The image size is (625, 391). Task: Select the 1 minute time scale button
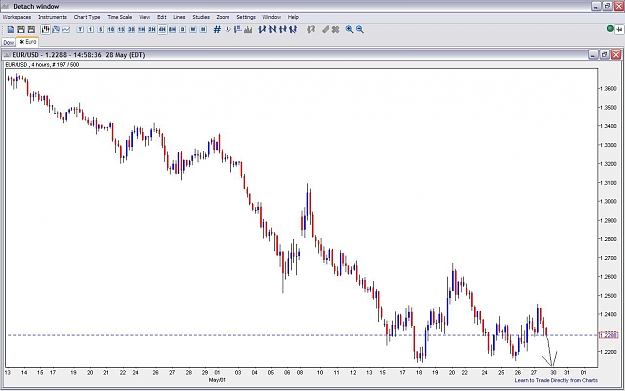[x=90, y=29]
